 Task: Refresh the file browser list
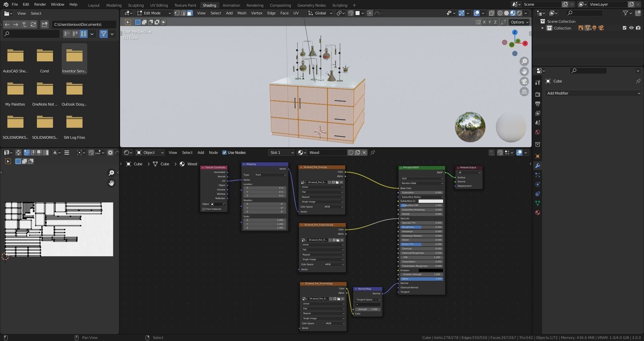pos(33,24)
